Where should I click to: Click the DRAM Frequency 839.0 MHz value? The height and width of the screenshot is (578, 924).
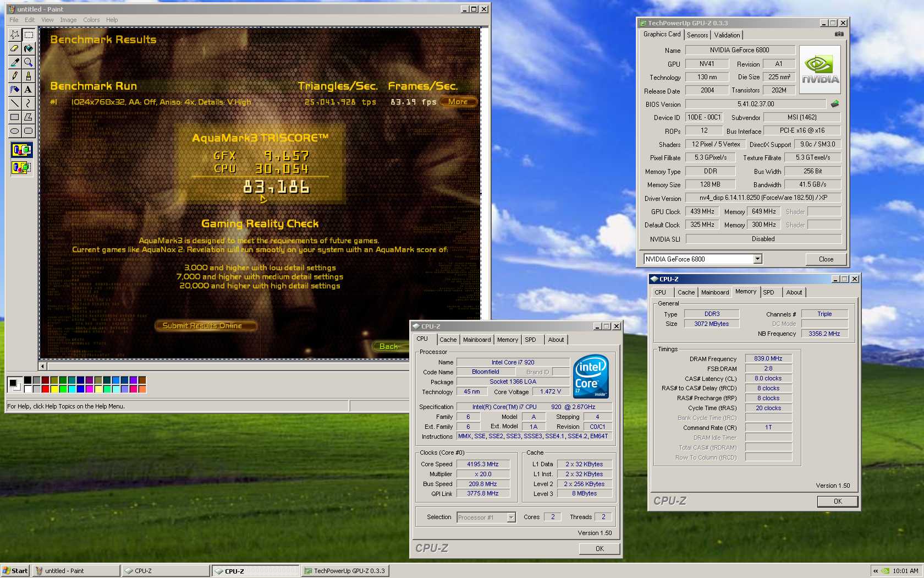click(x=768, y=358)
